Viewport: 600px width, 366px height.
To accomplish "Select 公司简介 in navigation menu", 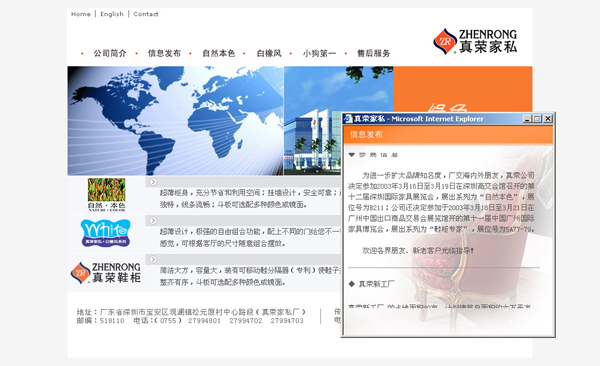I will click(110, 53).
